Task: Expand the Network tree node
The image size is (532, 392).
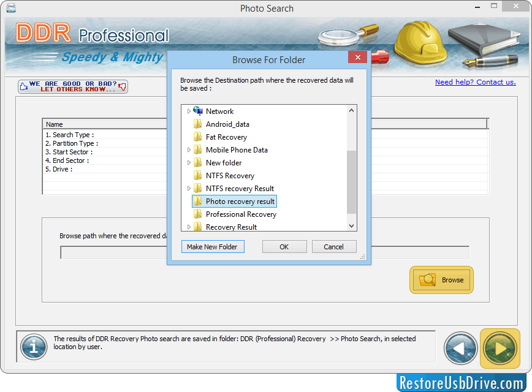Action: [189, 111]
